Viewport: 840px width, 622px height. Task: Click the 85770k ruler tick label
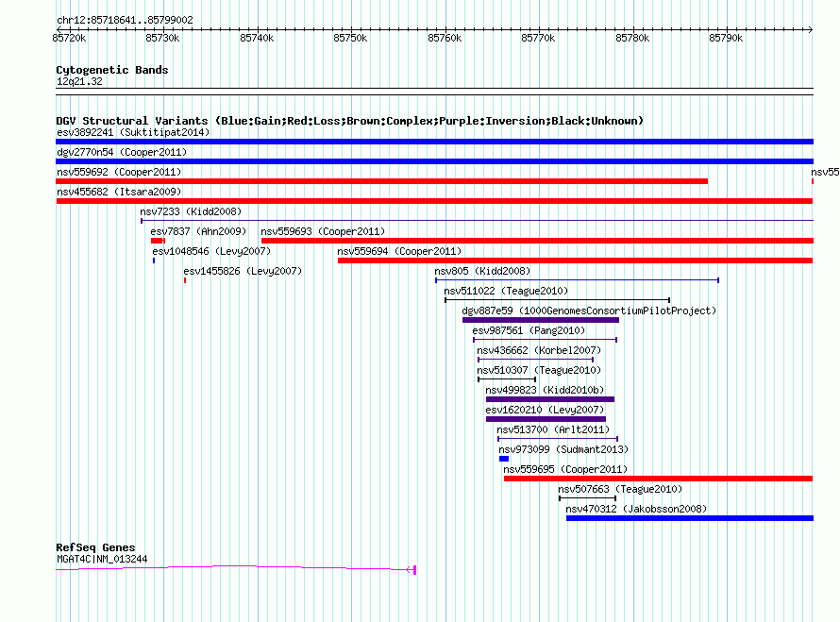coord(538,38)
